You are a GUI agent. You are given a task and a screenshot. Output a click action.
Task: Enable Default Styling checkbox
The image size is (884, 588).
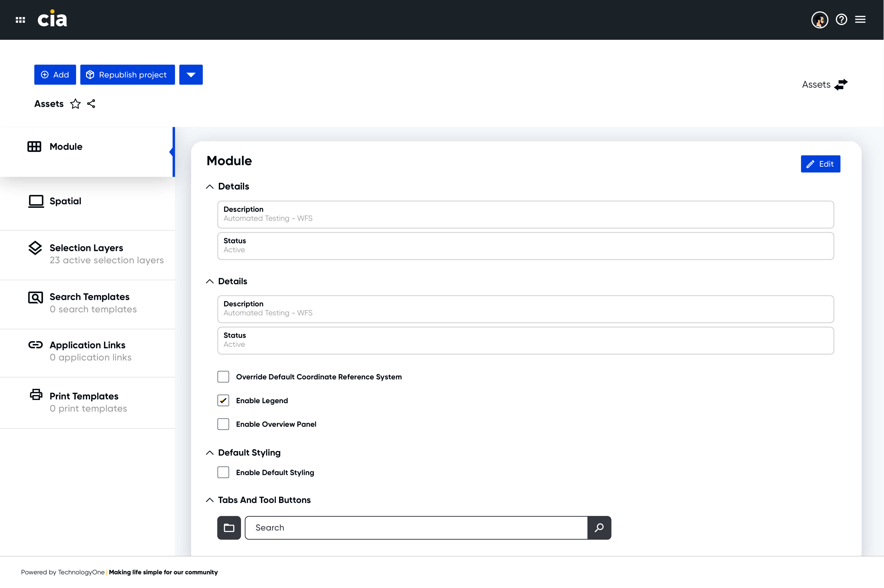[x=223, y=472]
